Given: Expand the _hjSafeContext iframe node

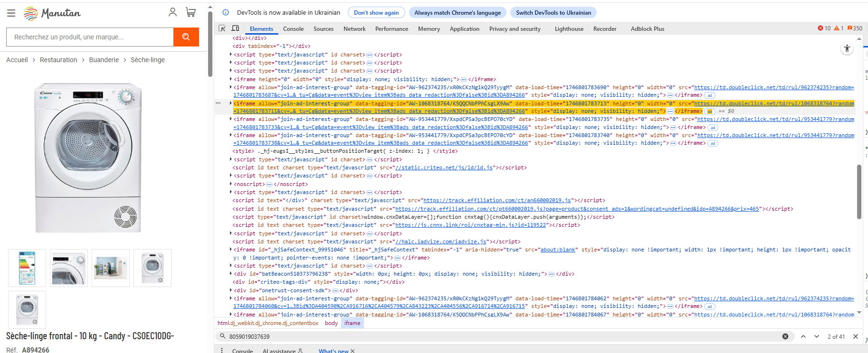Looking at the screenshot, I should pyautogui.click(x=231, y=250).
